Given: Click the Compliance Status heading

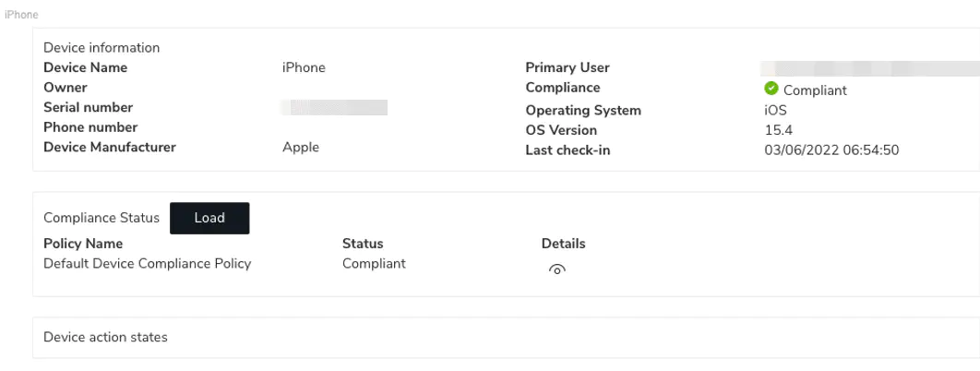Looking at the screenshot, I should (102, 219).
